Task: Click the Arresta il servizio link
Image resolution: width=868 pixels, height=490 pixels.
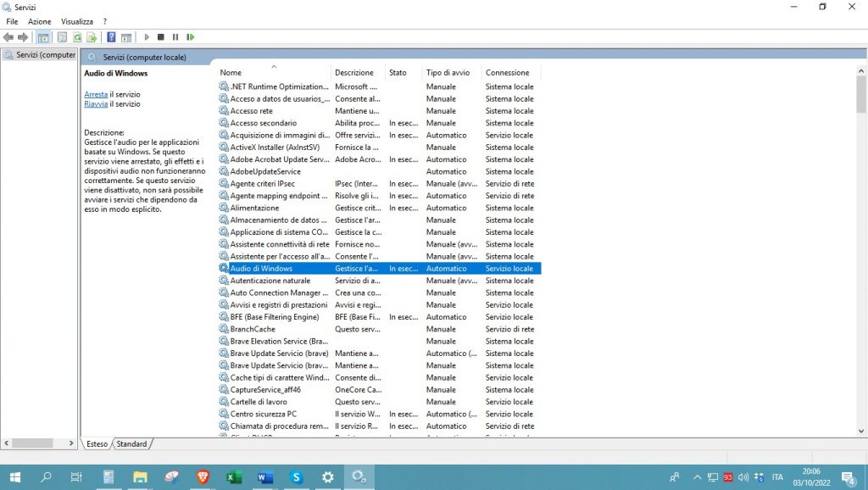Action: pyautogui.click(x=96, y=94)
